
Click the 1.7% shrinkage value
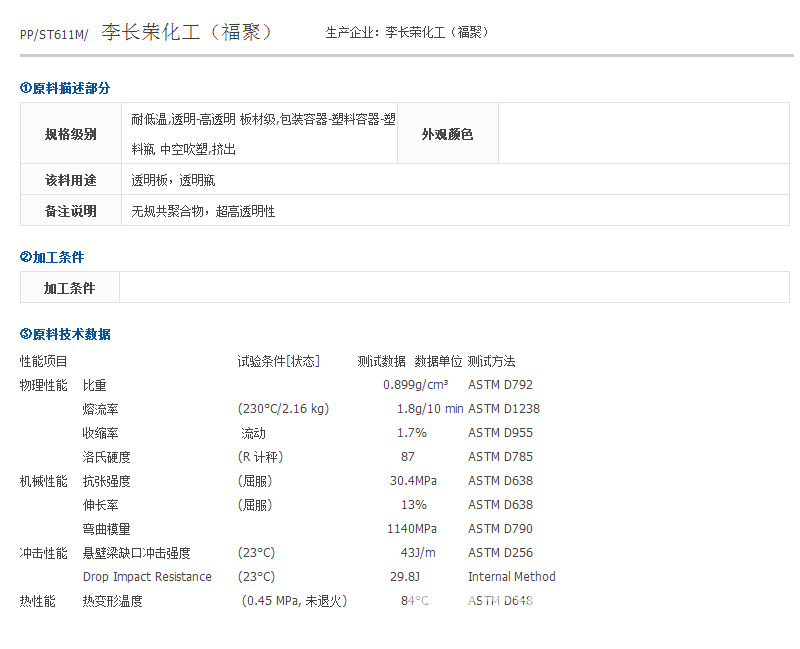[x=412, y=433]
